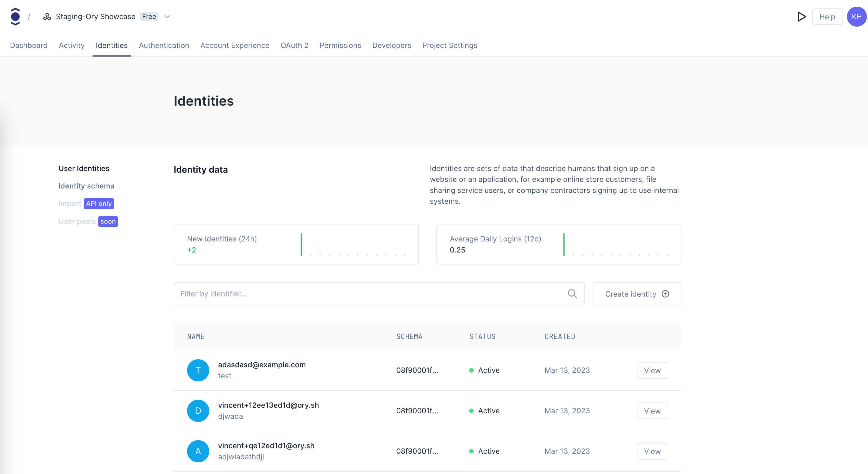This screenshot has width=868, height=474.
Task: Click the STATUS column header
Action: click(482, 337)
